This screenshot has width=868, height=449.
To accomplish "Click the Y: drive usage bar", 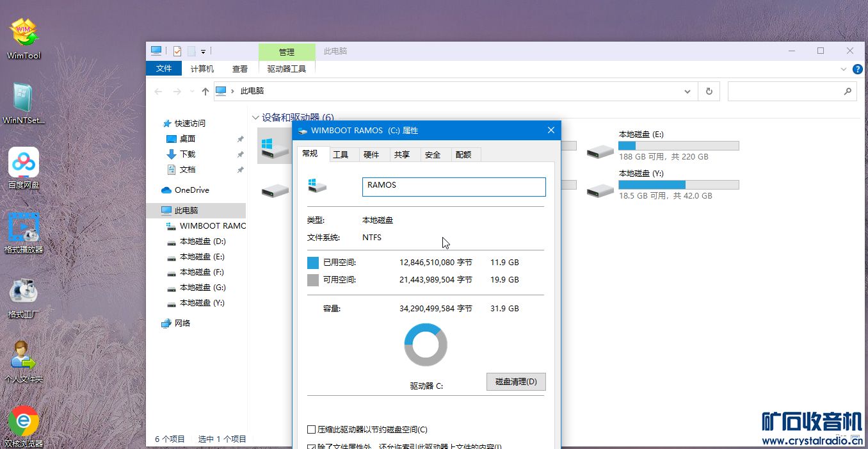I will 679,185.
